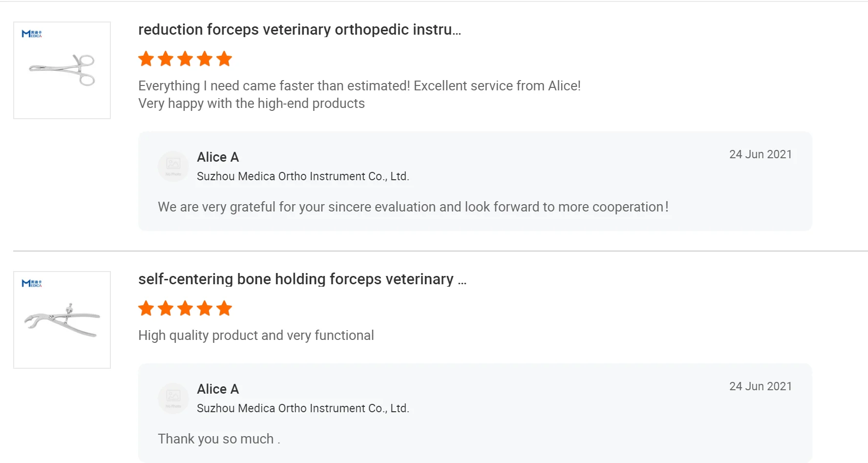
Task: Click the Alice A name in the first reply
Action: coord(218,157)
